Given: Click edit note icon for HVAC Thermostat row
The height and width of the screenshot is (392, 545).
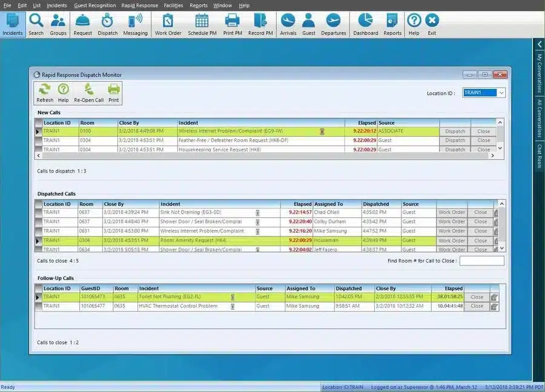Looking at the screenshot, I should (x=494, y=307).
